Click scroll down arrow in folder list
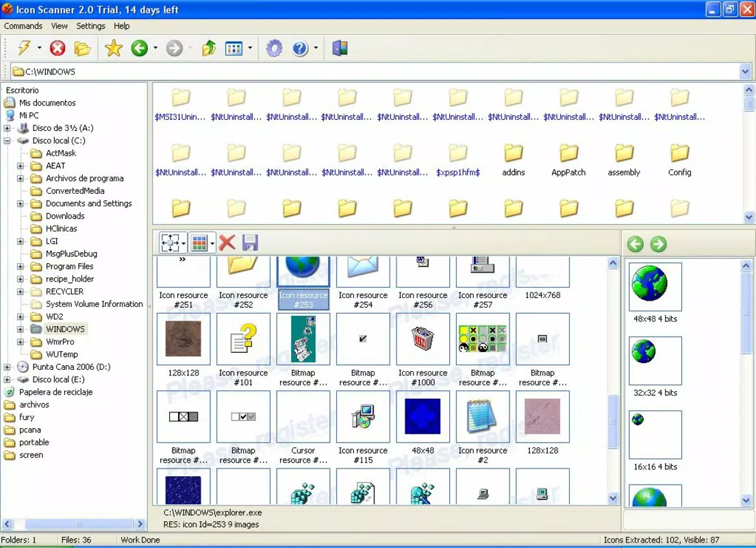Viewport: 756px width, 548px height. tap(748, 217)
